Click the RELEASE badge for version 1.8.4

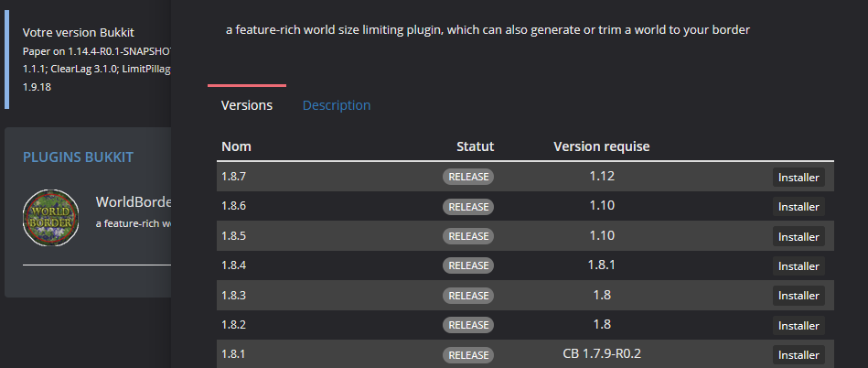point(468,265)
